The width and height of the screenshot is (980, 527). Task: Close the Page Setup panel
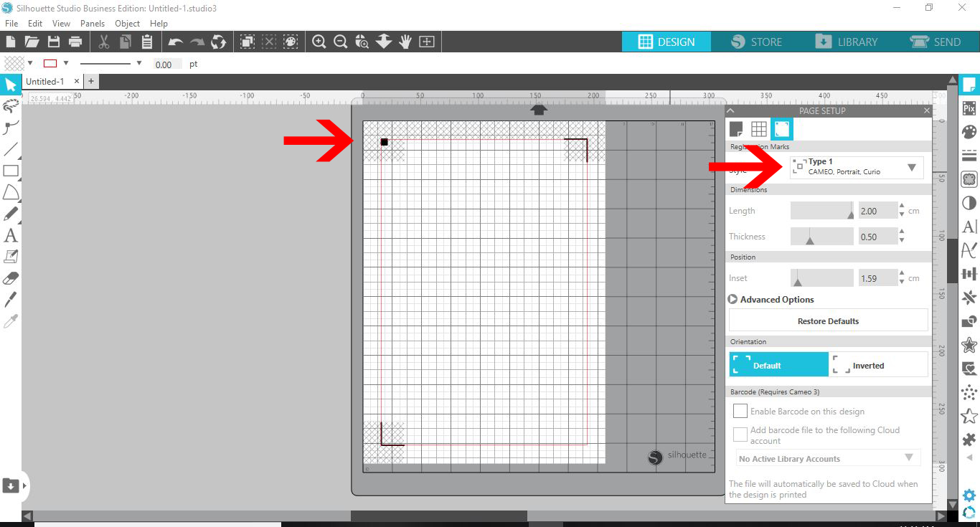[x=926, y=110]
